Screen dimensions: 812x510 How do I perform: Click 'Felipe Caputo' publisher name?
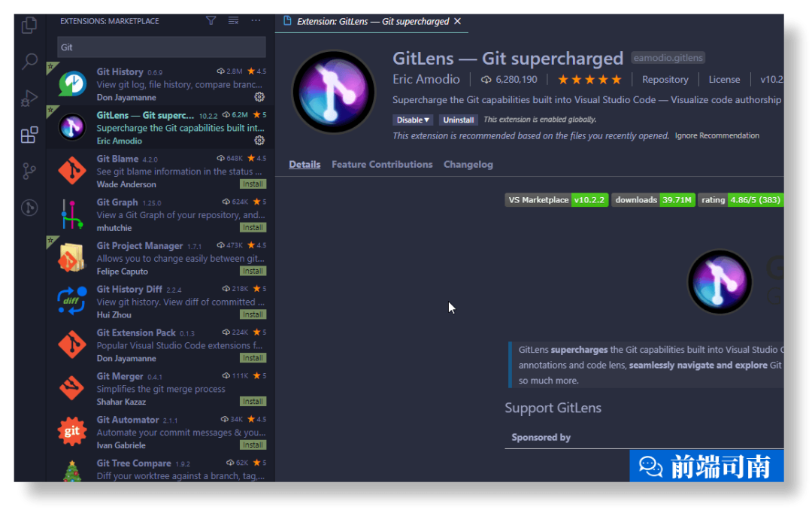coord(123,272)
